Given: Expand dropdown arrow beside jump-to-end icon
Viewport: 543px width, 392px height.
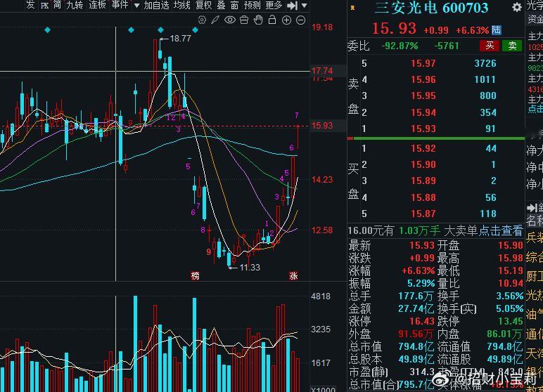Looking at the screenshot, I should click(x=305, y=6).
